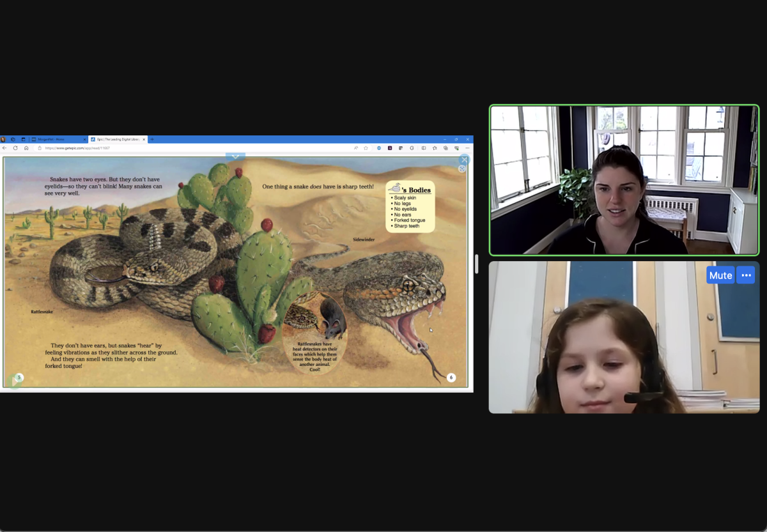
Task: Open the three-dots options on student video
Action: pos(745,275)
